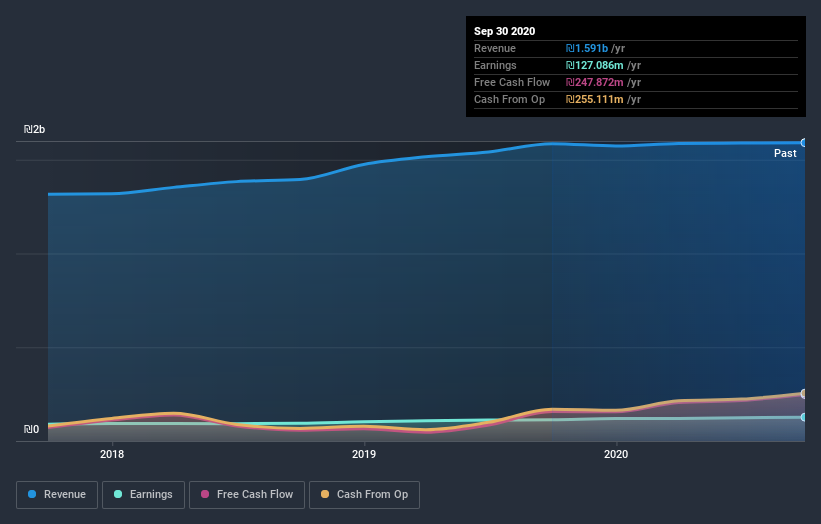This screenshot has width=821, height=524.
Task: Toggle the Earnings series legend button
Action: [143, 495]
